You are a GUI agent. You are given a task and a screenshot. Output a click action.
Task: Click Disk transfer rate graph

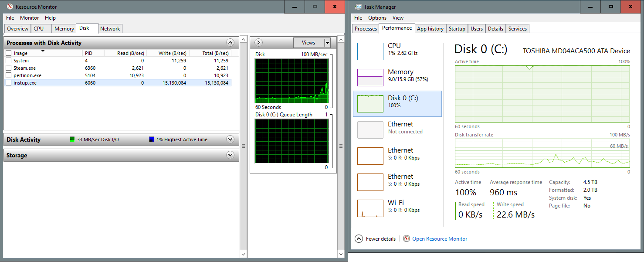point(542,153)
